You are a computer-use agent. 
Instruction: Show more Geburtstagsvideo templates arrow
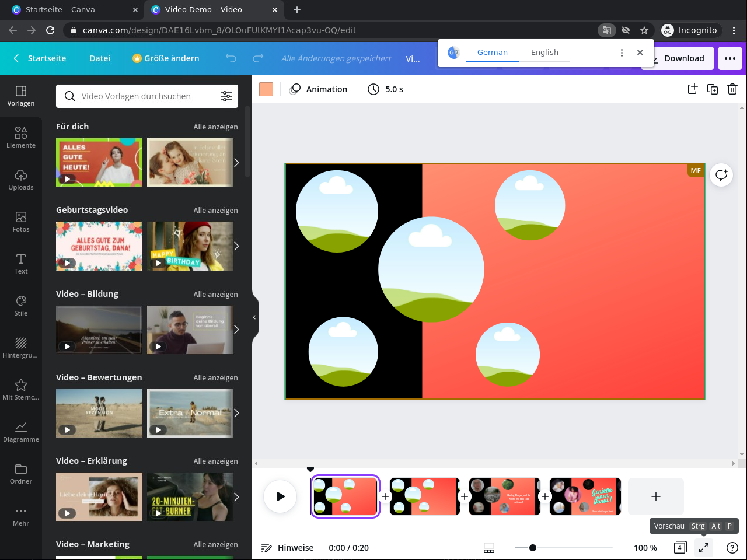[236, 246]
